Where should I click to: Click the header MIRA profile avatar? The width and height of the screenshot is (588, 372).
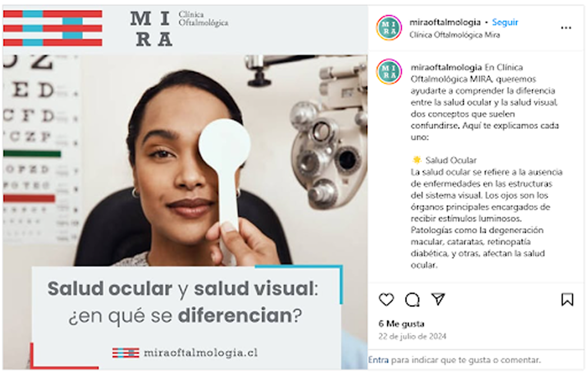point(389,28)
